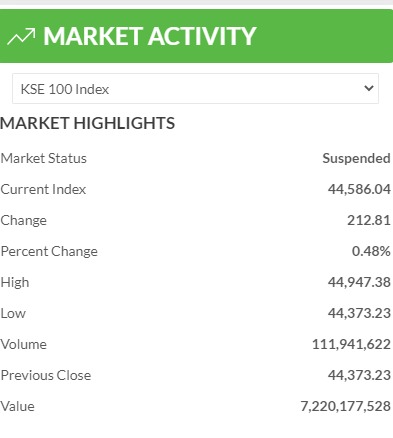
Task: Click the MARKET ACTIVITY header title
Action: coord(150,36)
